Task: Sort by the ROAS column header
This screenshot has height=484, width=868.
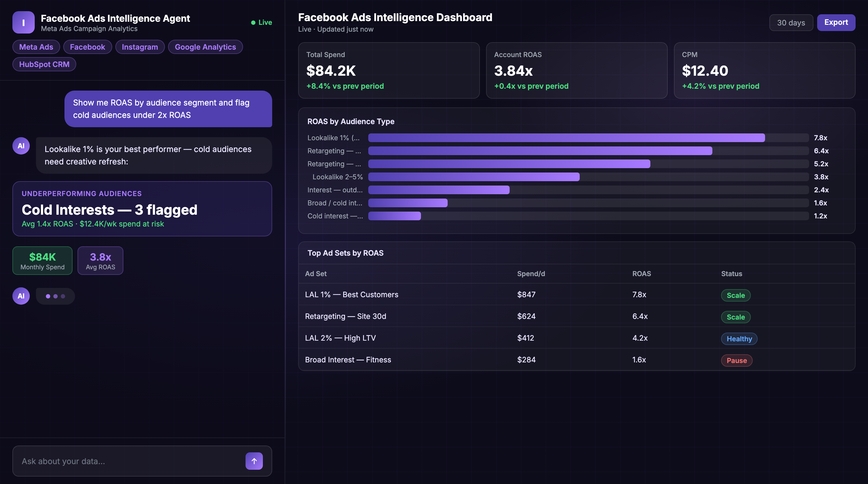Action: (642, 274)
